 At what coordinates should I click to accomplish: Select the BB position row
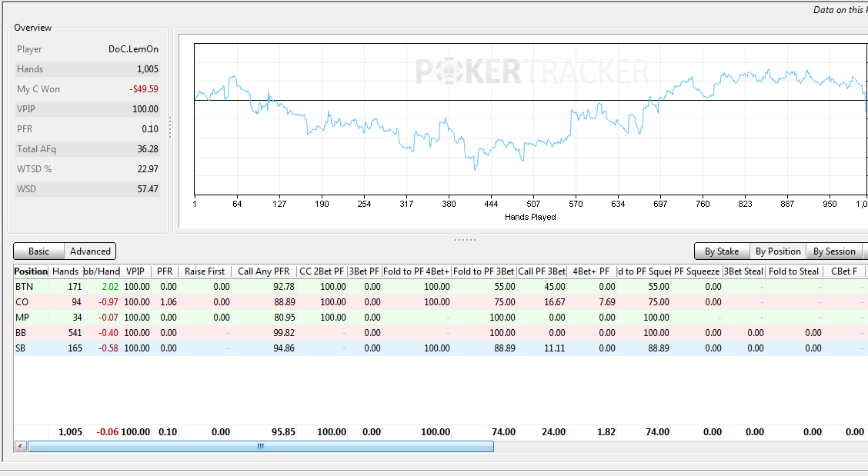(441, 333)
